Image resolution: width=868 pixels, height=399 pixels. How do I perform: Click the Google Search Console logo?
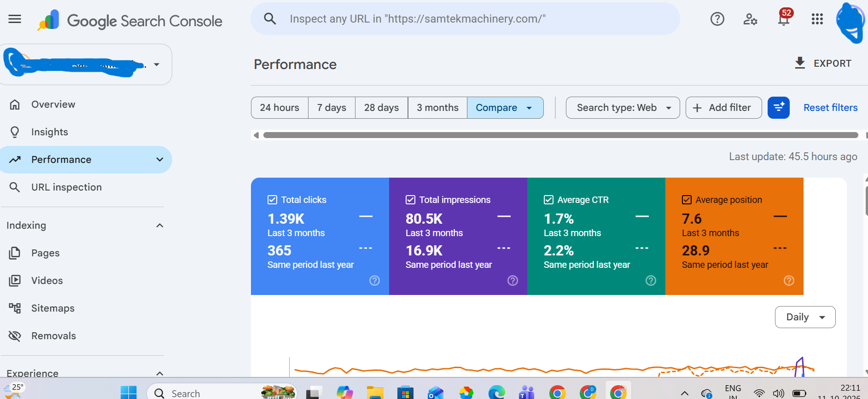[130, 21]
